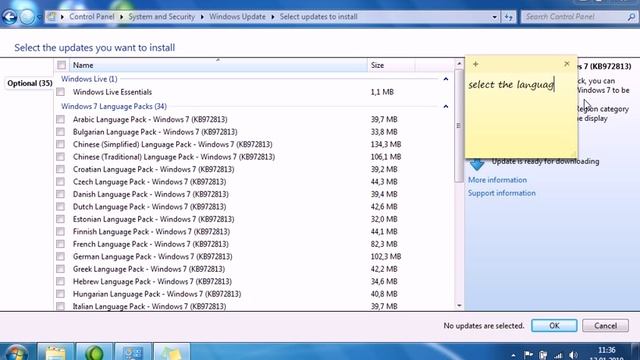Check Bulgarian Language Pack checkbox
The image size is (640, 360).
61,132
